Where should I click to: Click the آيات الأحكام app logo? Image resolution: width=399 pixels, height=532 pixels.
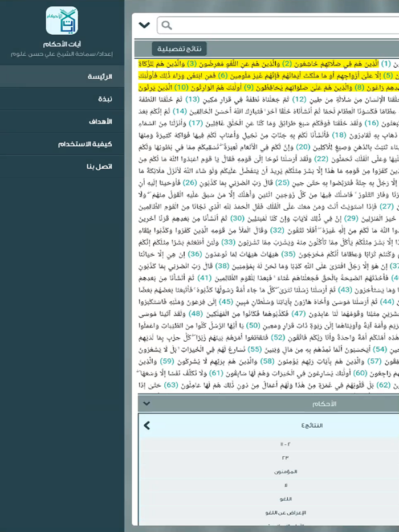tap(62, 21)
